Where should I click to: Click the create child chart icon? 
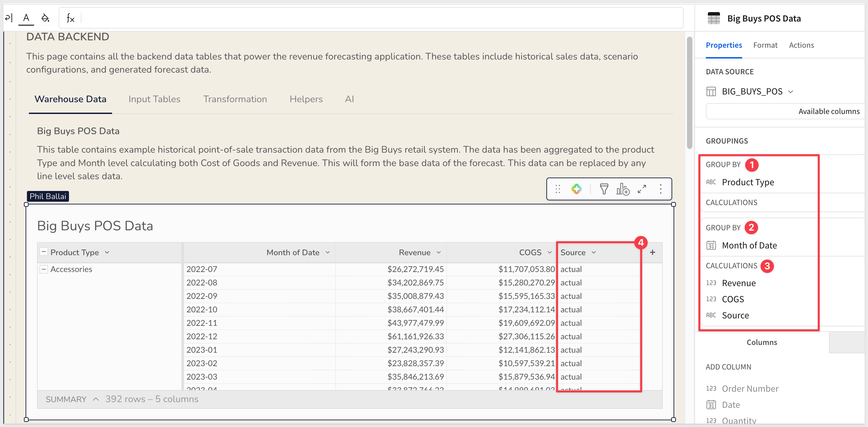tap(623, 189)
